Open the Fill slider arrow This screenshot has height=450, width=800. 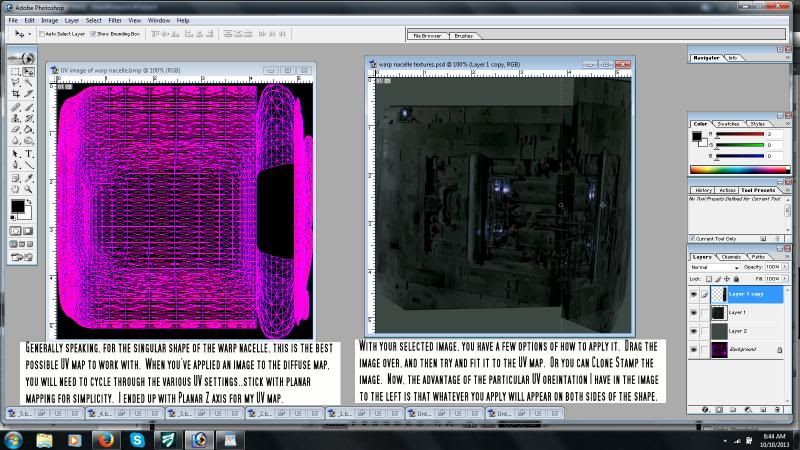click(x=785, y=279)
